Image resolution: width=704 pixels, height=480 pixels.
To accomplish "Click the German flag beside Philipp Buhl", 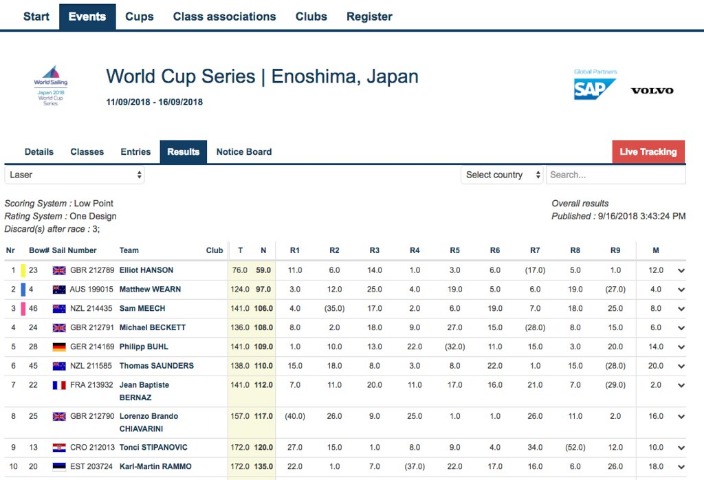I will [x=58, y=346].
